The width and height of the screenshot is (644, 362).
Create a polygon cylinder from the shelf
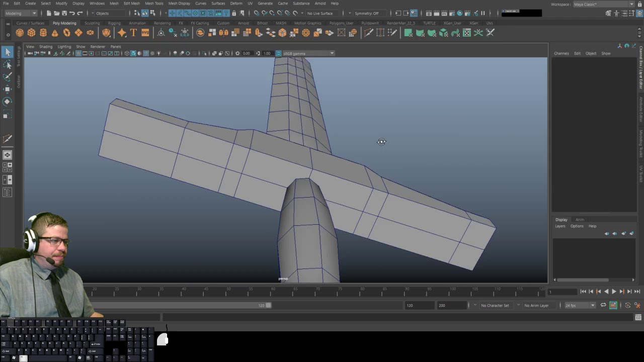(x=43, y=33)
